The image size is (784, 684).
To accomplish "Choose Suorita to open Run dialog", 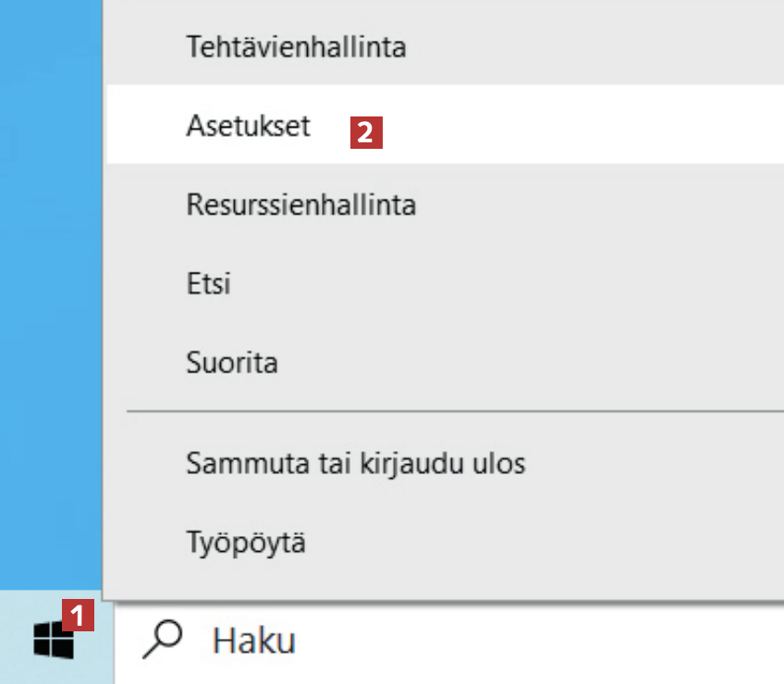I will (231, 361).
